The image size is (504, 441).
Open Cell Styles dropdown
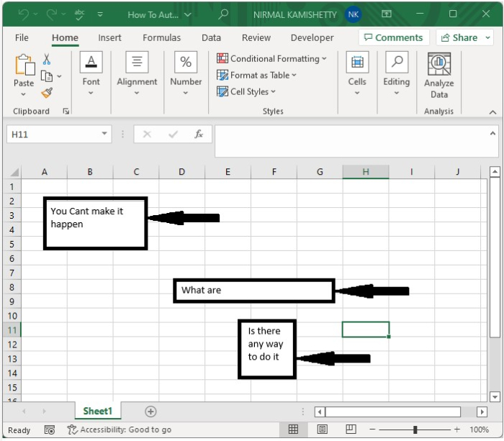pyautogui.click(x=246, y=91)
